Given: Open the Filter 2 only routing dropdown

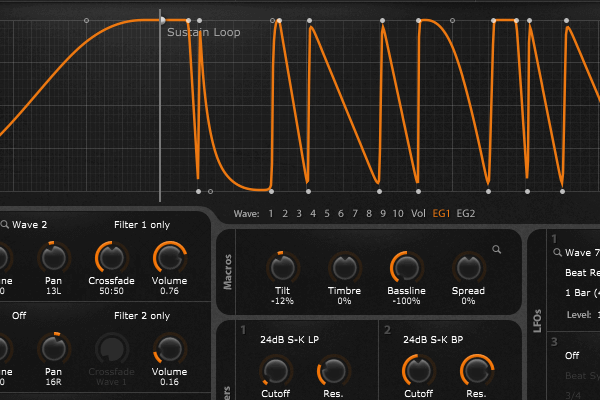Looking at the screenshot, I should coord(142,316).
